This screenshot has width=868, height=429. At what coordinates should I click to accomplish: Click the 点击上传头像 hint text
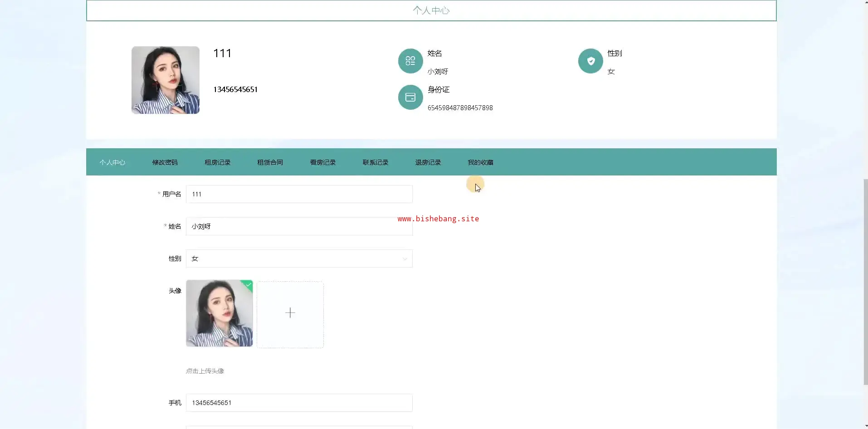205,371
